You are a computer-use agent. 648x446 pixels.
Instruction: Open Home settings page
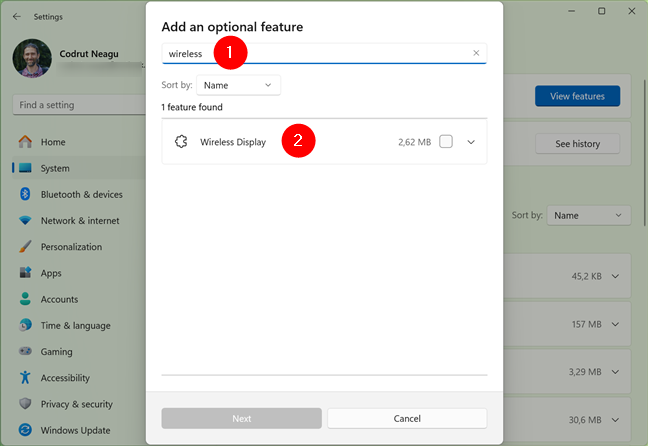point(79,142)
